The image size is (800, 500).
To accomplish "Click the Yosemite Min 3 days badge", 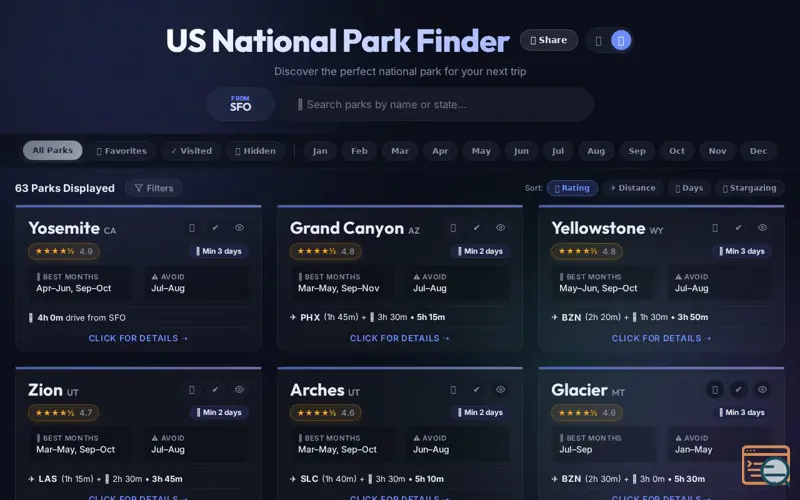I will click(219, 251).
